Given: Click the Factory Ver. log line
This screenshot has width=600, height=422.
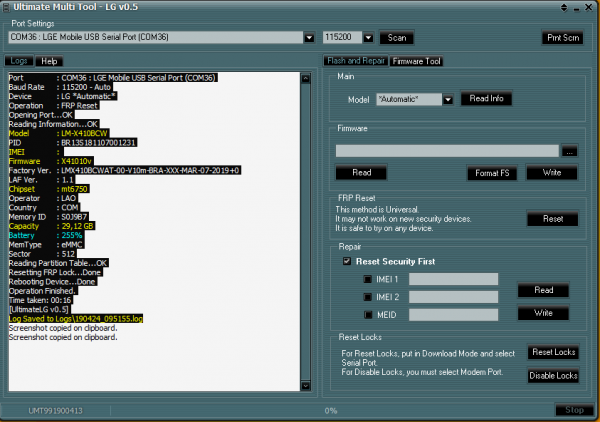Looking at the screenshot, I should (x=125, y=171).
